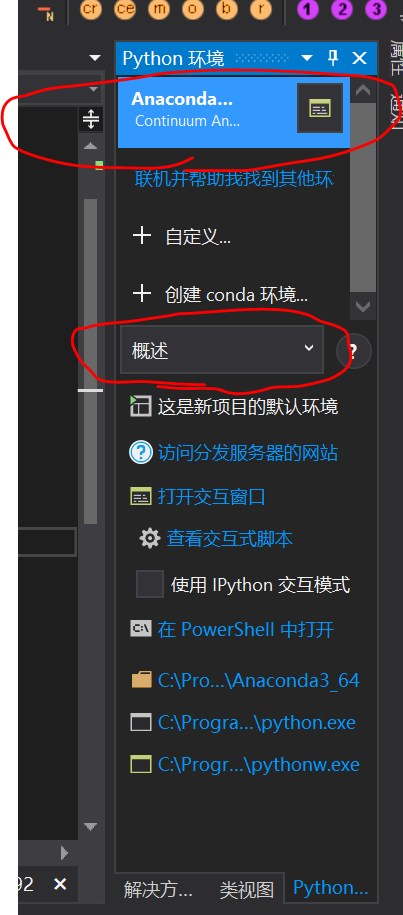Click 创建 conda 环境... button
This screenshot has width=403, height=915.
click(x=220, y=295)
